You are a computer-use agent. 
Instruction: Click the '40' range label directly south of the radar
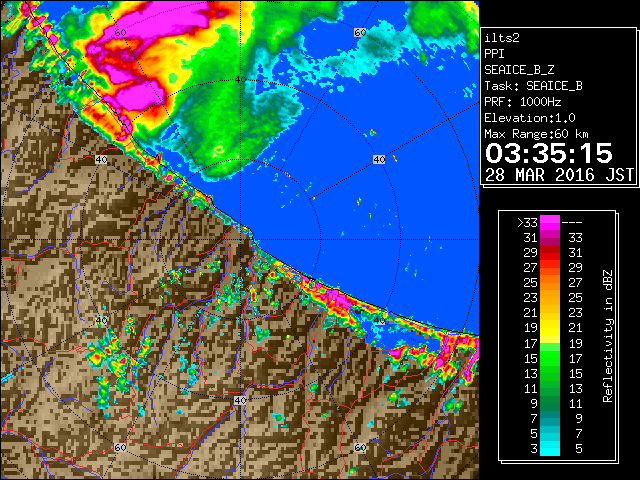click(x=240, y=400)
